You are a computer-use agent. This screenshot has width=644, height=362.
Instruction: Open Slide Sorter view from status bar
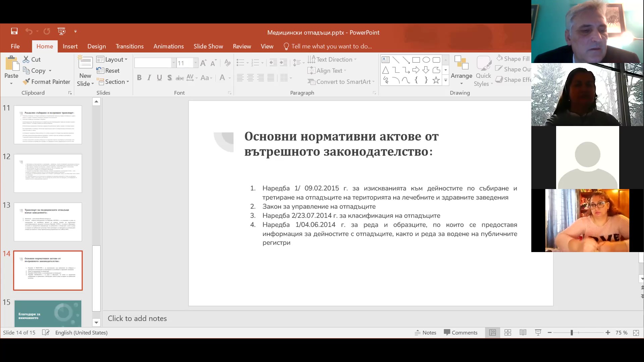click(x=507, y=333)
